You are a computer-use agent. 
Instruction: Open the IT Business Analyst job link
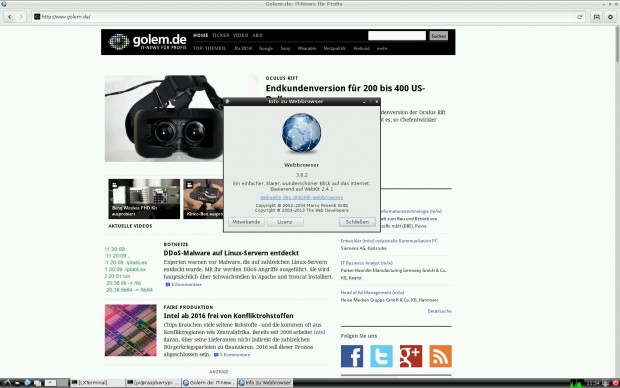(367, 263)
